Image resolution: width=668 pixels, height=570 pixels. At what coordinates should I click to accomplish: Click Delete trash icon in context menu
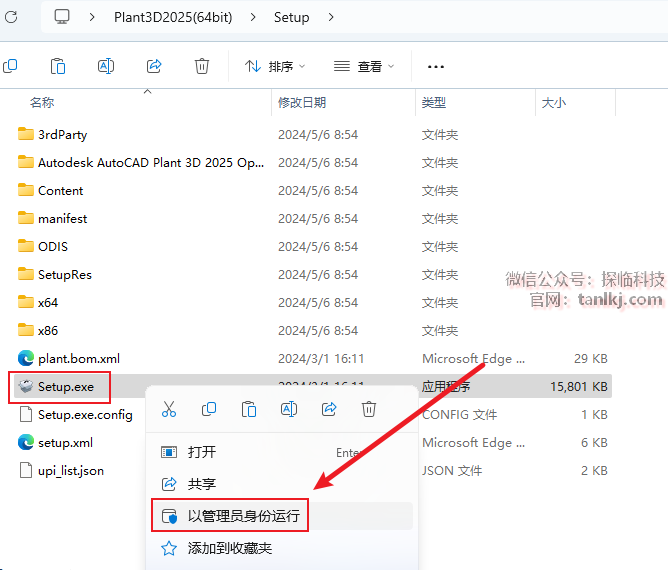coord(369,409)
